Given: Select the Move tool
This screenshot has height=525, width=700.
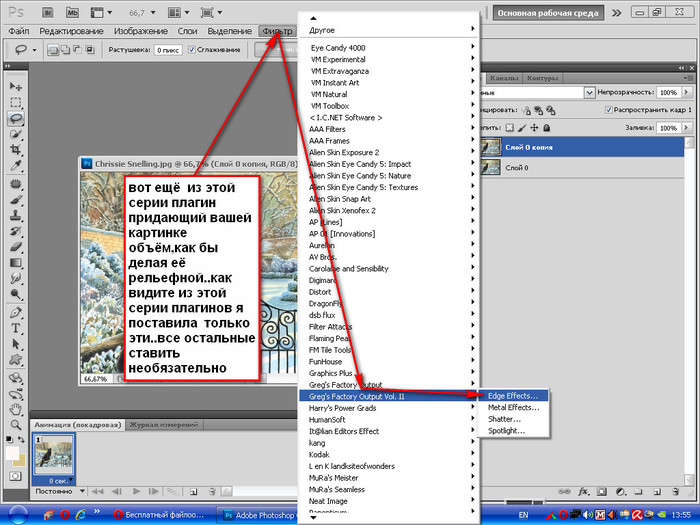Looking at the screenshot, I should [x=16, y=86].
